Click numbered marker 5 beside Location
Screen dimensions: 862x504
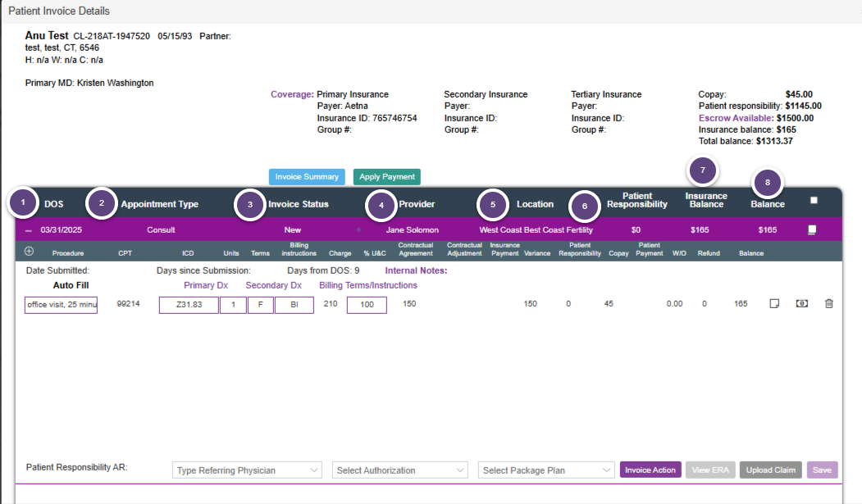(x=493, y=204)
